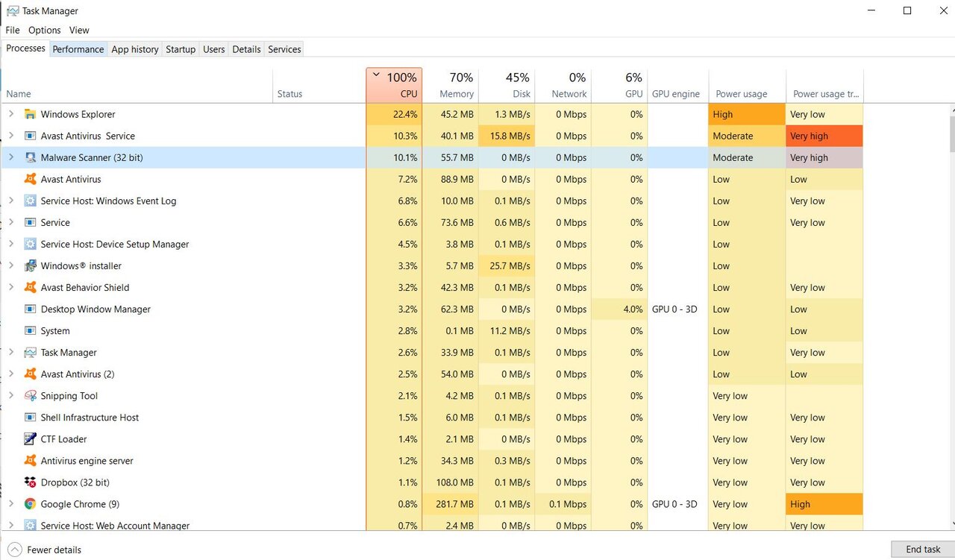Image resolution: width=955 pixels, height=560 pixels.
Task: Click the End task button
Action: tap(922, 550)
